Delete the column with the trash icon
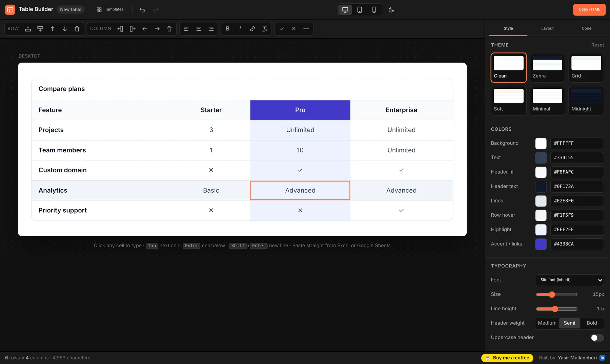 (169, 29)
